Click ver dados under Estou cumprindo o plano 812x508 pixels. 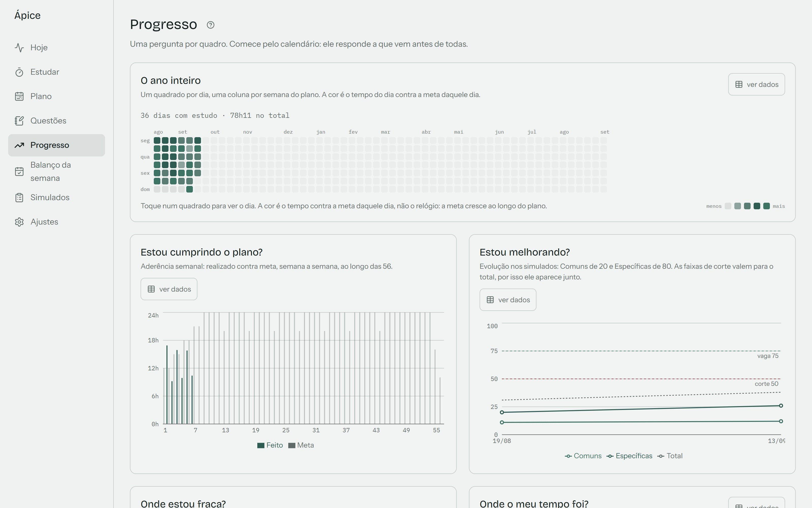[169, 289]
